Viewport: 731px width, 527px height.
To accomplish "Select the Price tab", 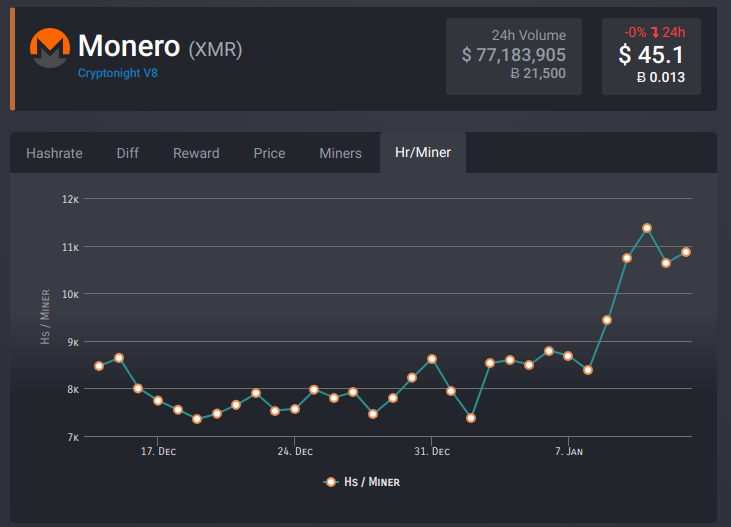I will 269,153.
